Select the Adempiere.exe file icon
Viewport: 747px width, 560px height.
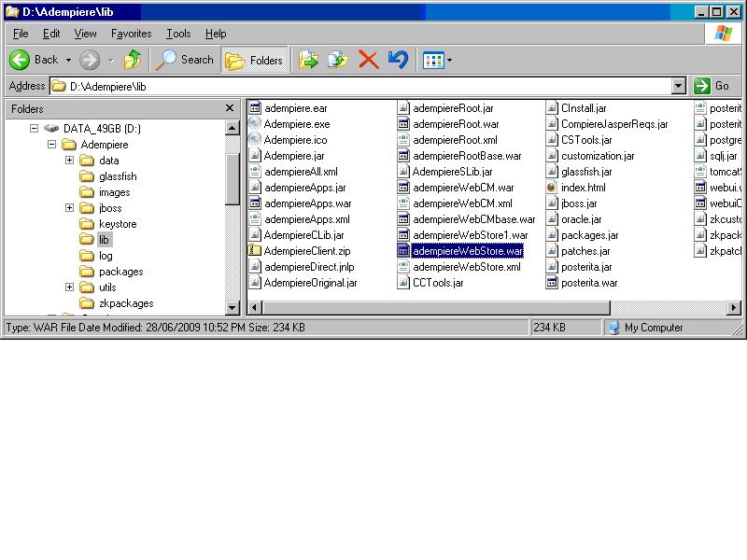tap(255, 123)
